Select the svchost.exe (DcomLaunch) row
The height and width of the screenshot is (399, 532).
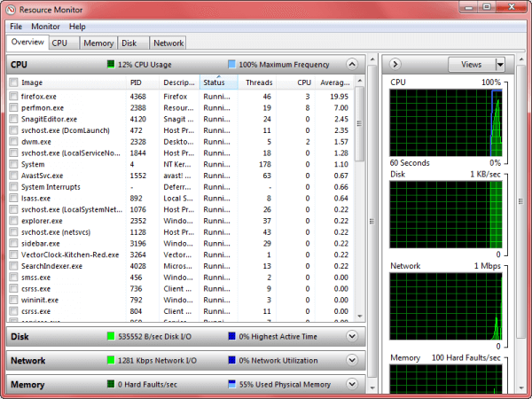(181, 130)
